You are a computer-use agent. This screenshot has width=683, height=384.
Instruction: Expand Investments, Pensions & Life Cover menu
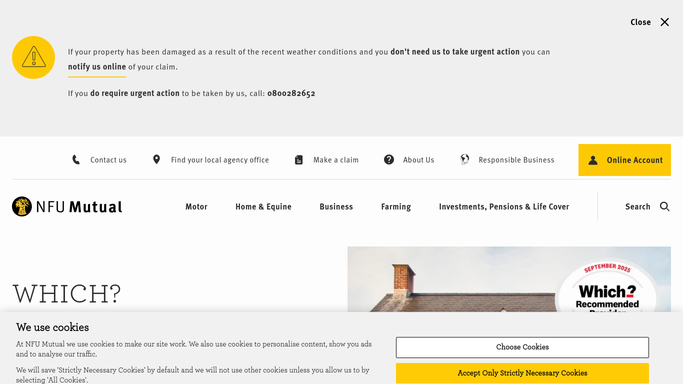click(504, 207)
